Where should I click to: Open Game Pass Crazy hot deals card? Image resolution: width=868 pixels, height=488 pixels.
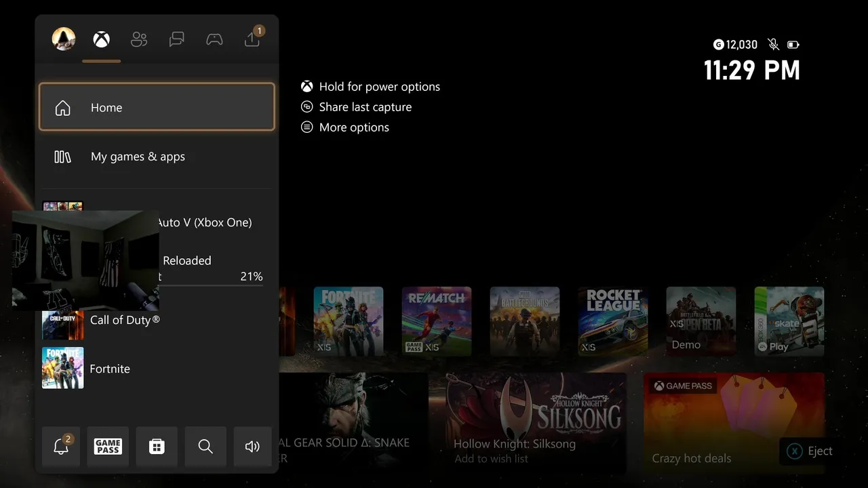[x=734, y=423]
